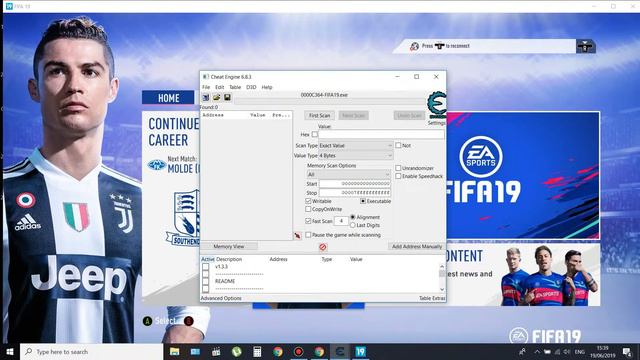Enable the Hex checkbox

pyautogui.click(x=314, y=134)
